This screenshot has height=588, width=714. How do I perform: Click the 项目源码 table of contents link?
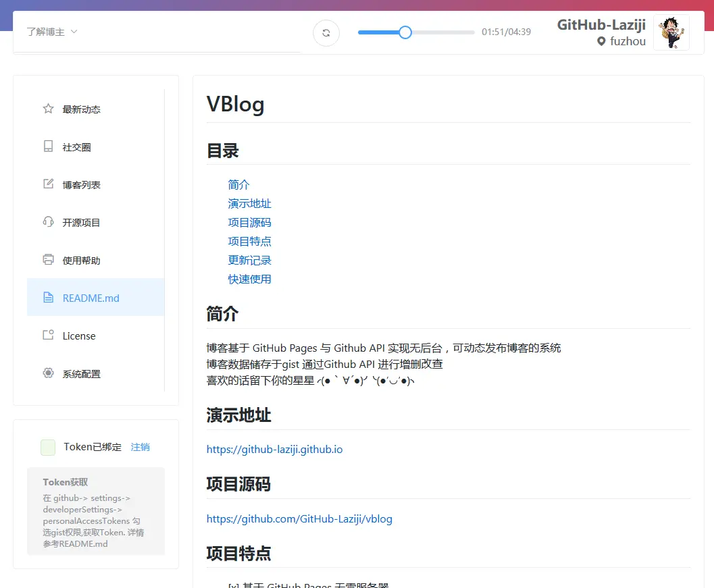point(249,223)
